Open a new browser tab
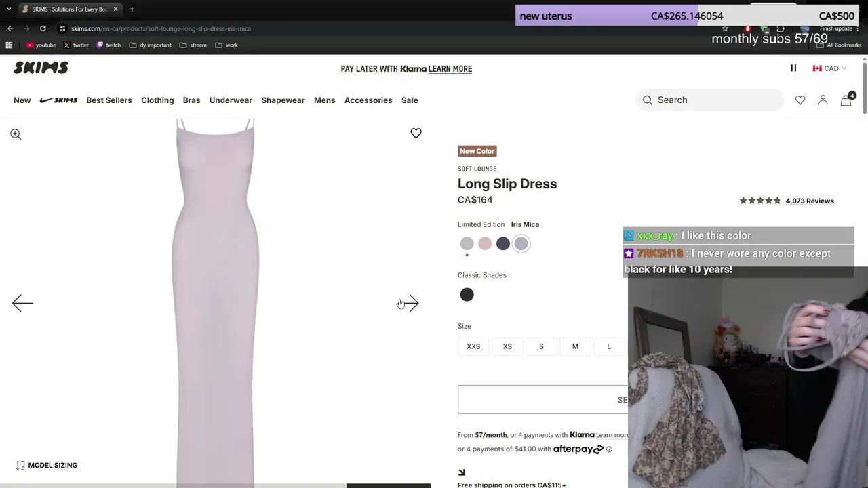This screenshot has height=488, width=868. [132, 9]
